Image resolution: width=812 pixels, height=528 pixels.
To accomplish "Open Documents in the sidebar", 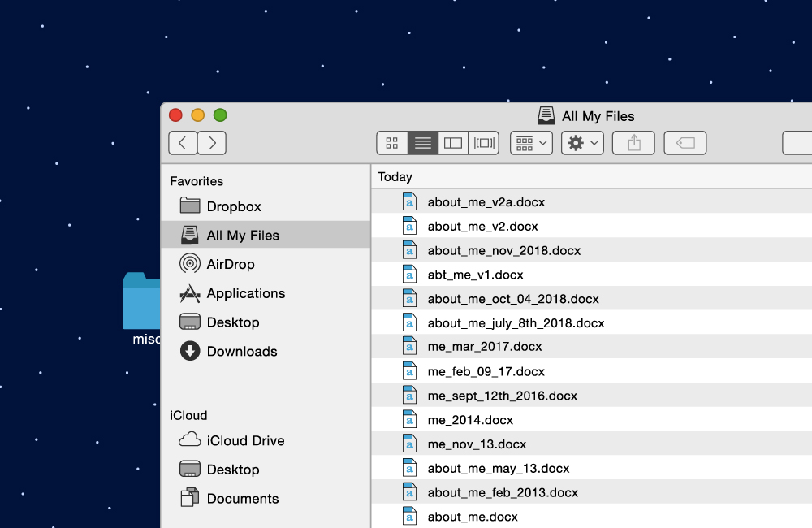I will pyautogui.click(x=266, y=499).
